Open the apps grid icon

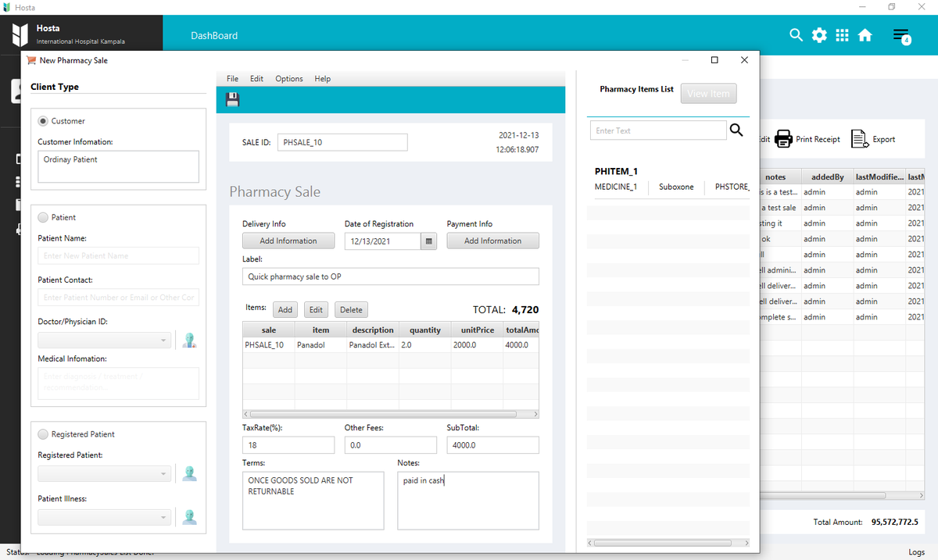(x=842, y=35)
